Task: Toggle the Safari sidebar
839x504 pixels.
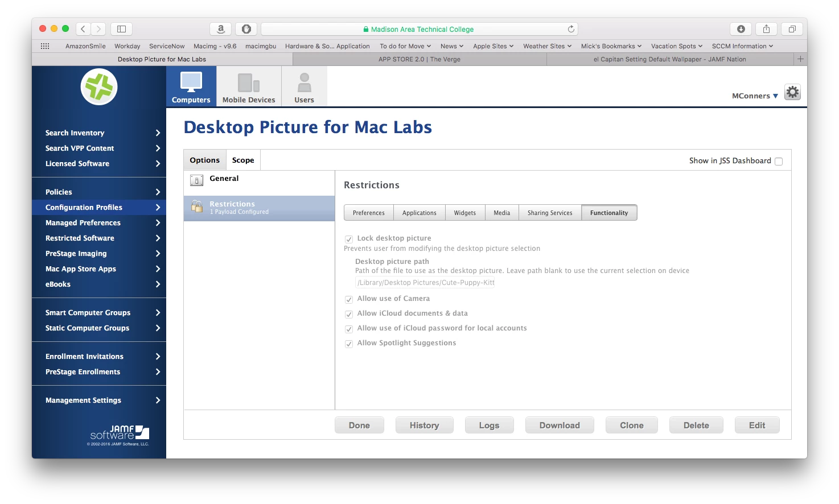Action: (121, 28)
